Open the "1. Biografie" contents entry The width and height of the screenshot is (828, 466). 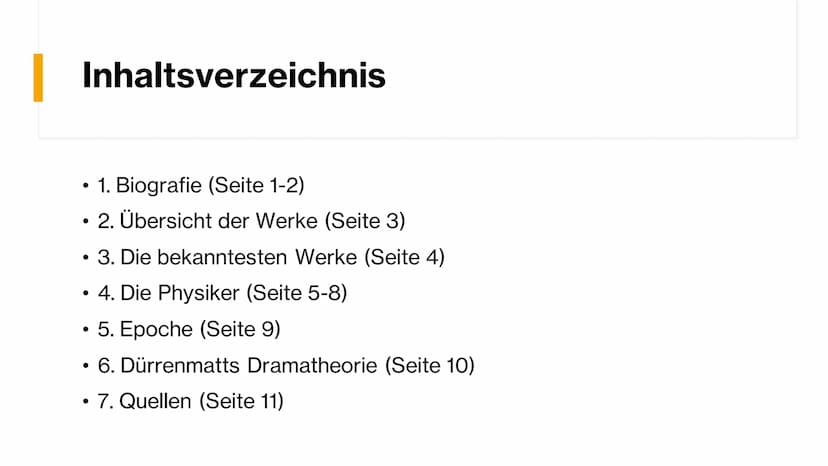(150, 185)
